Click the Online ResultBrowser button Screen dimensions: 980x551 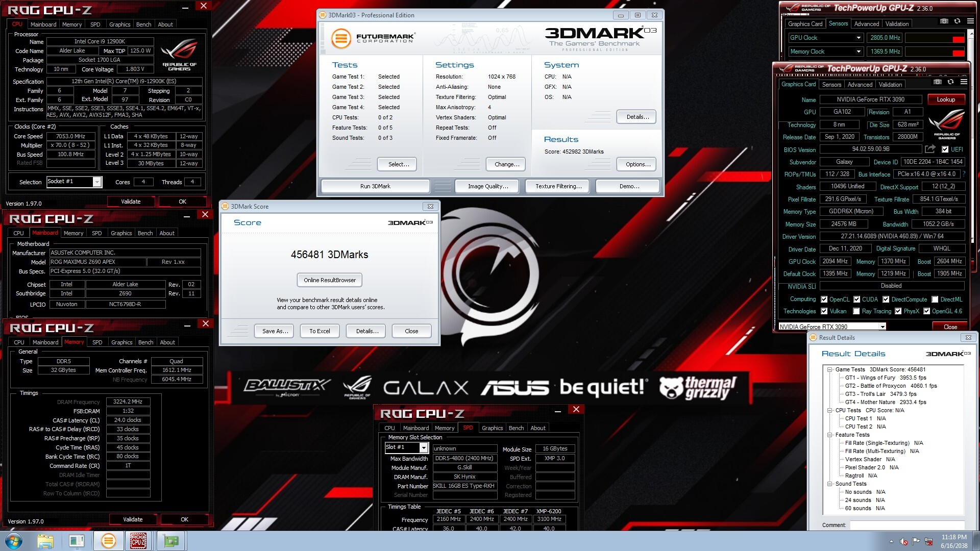tap(329, 280)
